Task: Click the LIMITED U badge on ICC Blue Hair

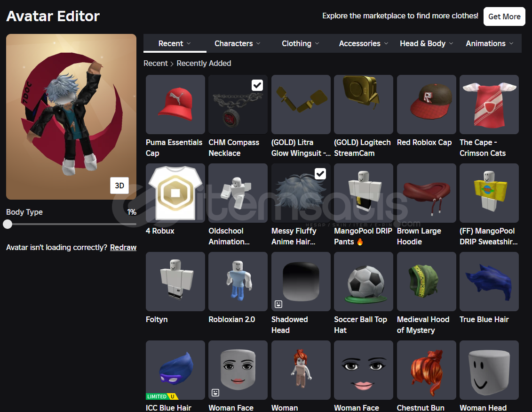Action: click(162, 396)
